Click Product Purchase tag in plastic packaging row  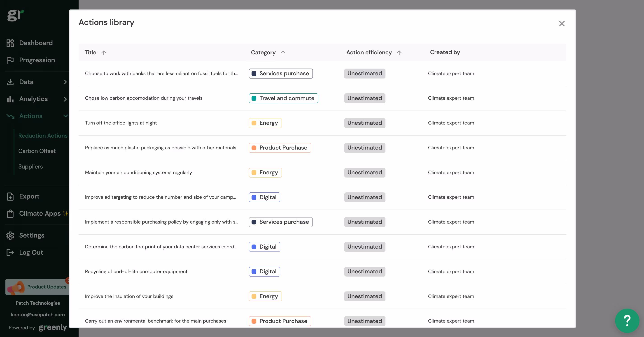(x=280, y=148)
